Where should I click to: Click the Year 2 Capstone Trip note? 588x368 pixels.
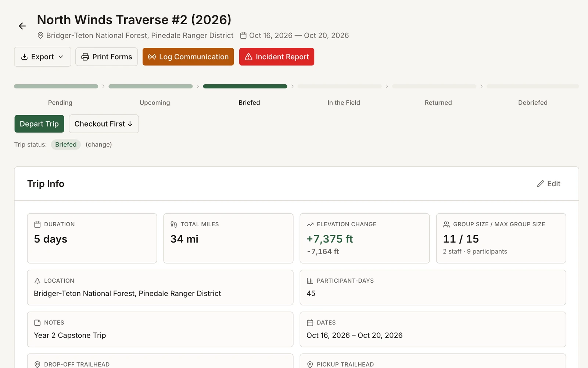pyautogui.click(x=70, y=336)
